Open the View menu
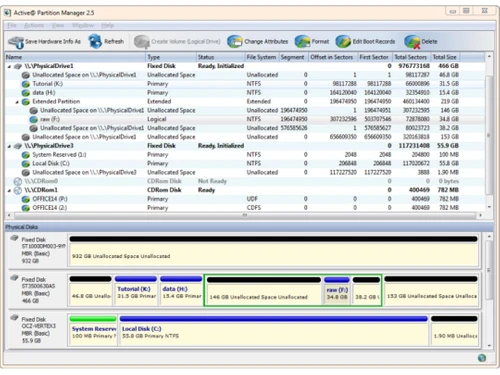 [58, 25]
